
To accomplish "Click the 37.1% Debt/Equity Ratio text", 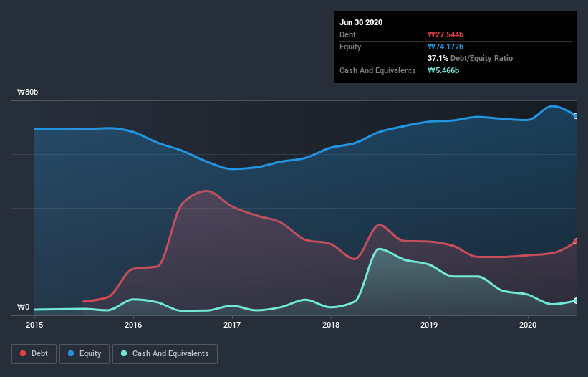I will coord(471,58).
